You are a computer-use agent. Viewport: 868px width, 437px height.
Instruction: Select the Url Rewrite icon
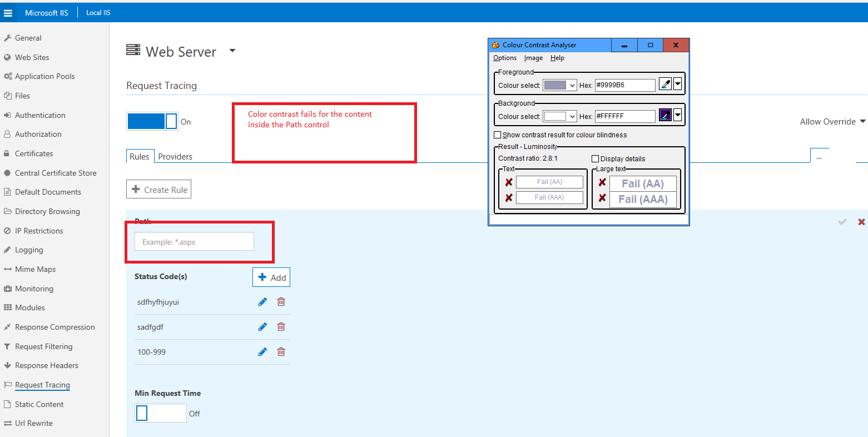click(x=7, y=423)
